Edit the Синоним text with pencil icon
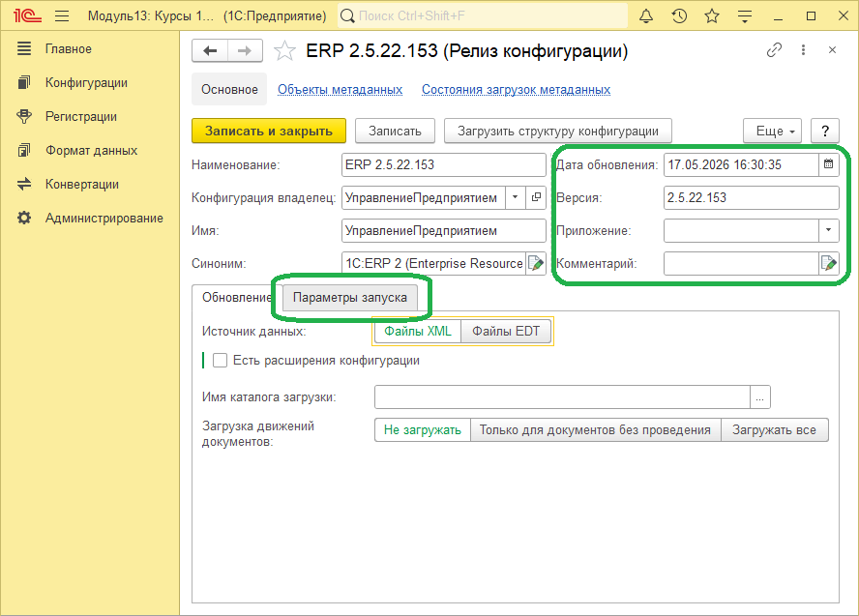 coord(536,263)
